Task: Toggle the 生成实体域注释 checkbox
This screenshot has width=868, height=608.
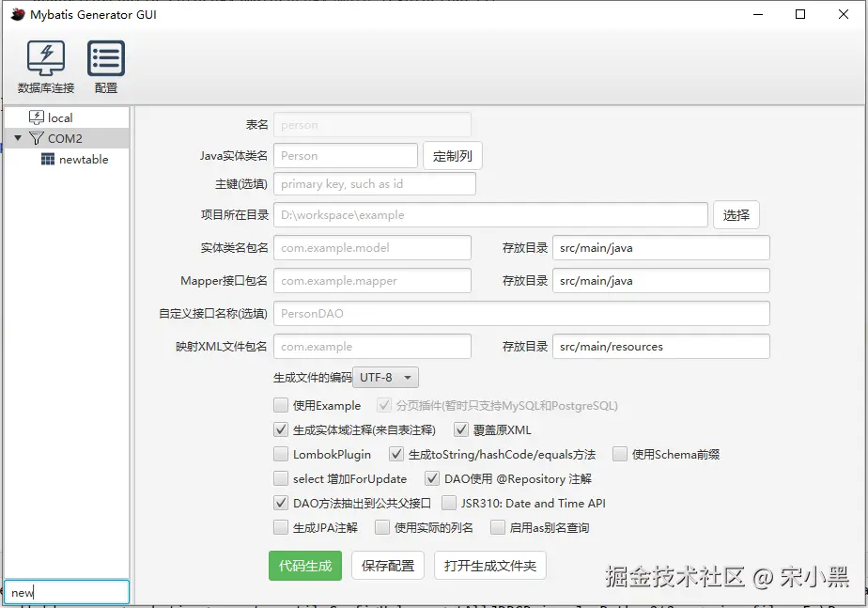Action: [x=281, y=429]
